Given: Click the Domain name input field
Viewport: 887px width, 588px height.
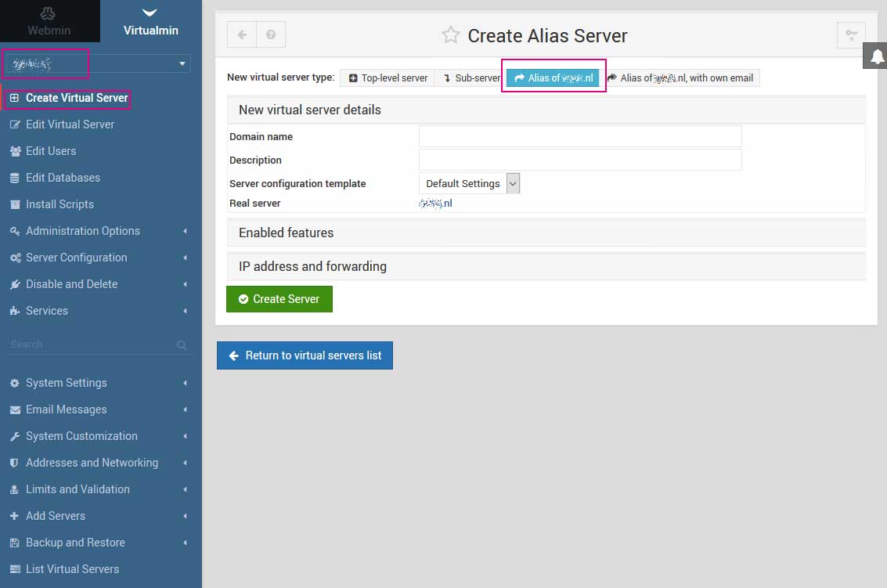Looking at the screenshot, I should click(579, 136).
